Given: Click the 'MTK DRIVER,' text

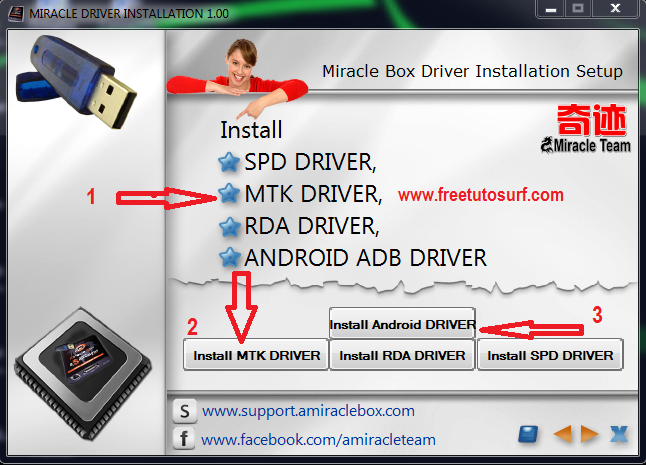Looking at the screenshot, I should (x=313, y=194).
